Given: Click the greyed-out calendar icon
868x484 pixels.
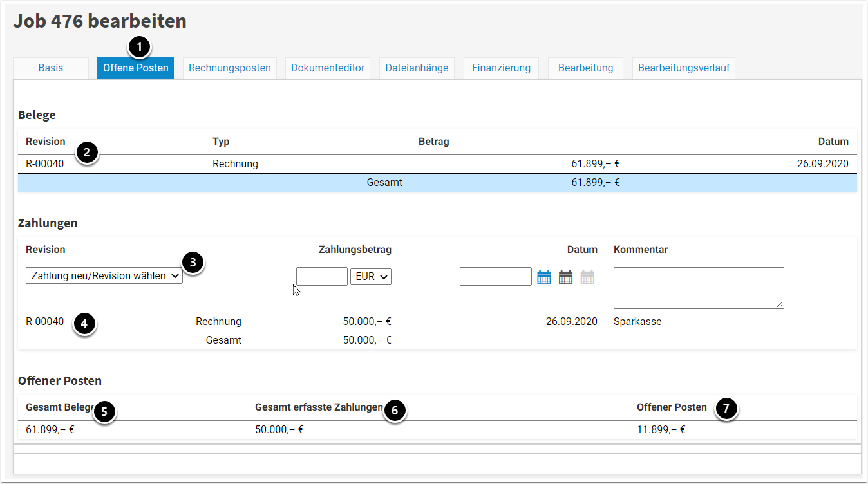Looking at the screenshot, I should tap(587, 277).
